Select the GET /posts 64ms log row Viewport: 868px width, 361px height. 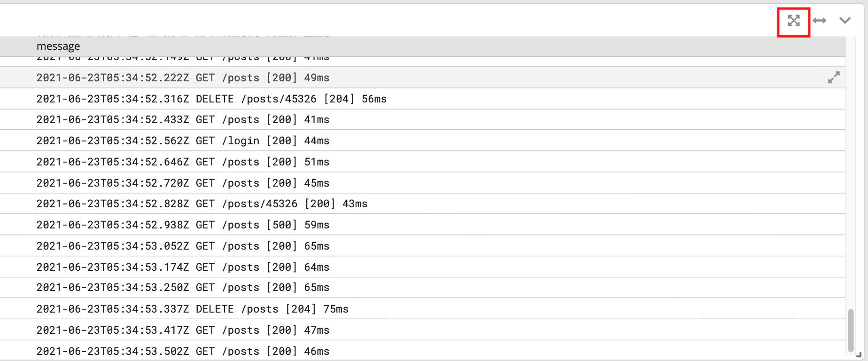[183, 267]
